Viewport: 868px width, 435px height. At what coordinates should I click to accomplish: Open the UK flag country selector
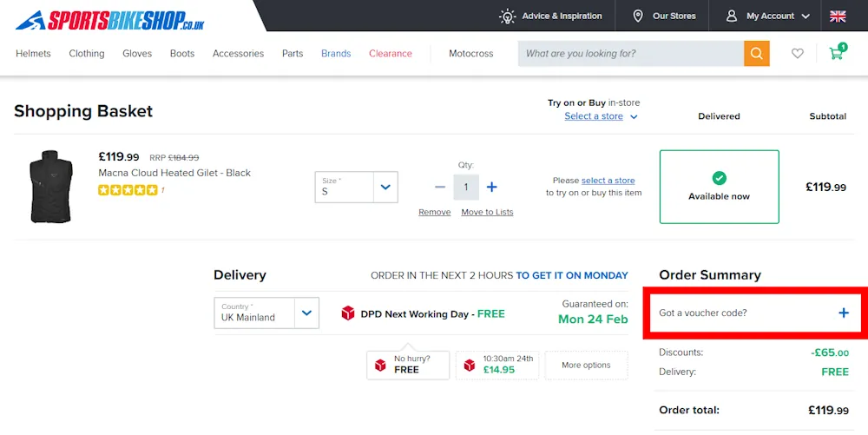[x=838, y=16]
